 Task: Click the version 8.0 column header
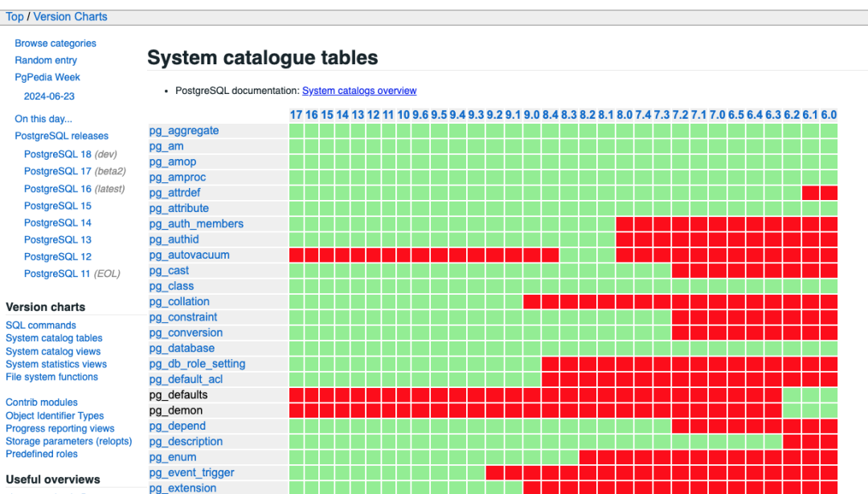(x=624, y=115)
